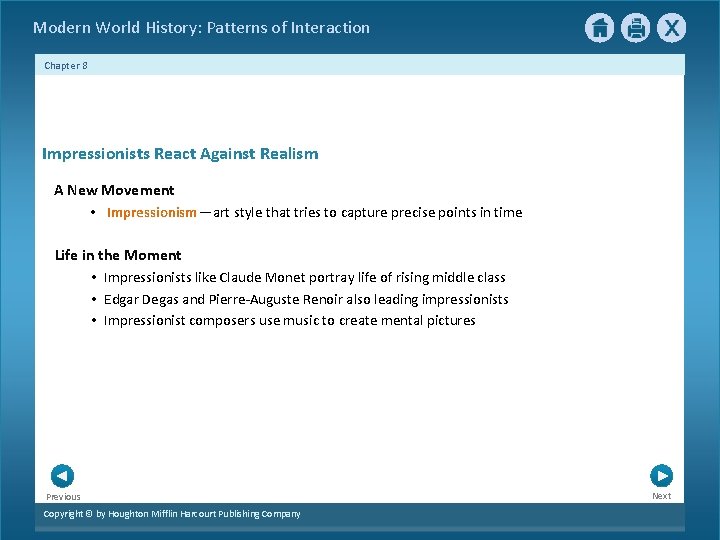Click the Chapter 8 label
The image size is (720, 540).
(66, 66)
